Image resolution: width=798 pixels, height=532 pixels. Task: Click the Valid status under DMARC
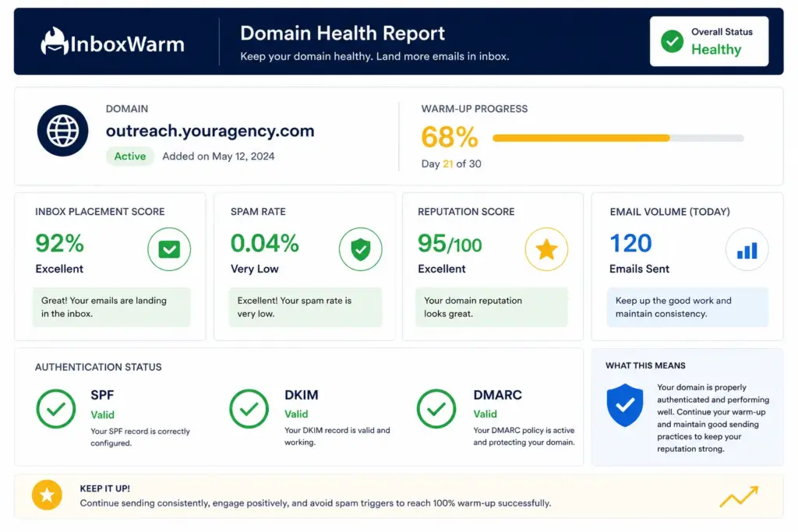pos(485,414)
